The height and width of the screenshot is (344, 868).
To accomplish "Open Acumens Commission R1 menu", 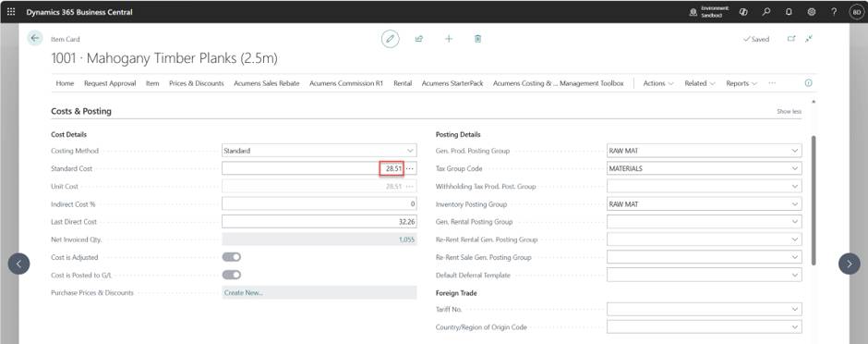I will click(x=346, y=83).
